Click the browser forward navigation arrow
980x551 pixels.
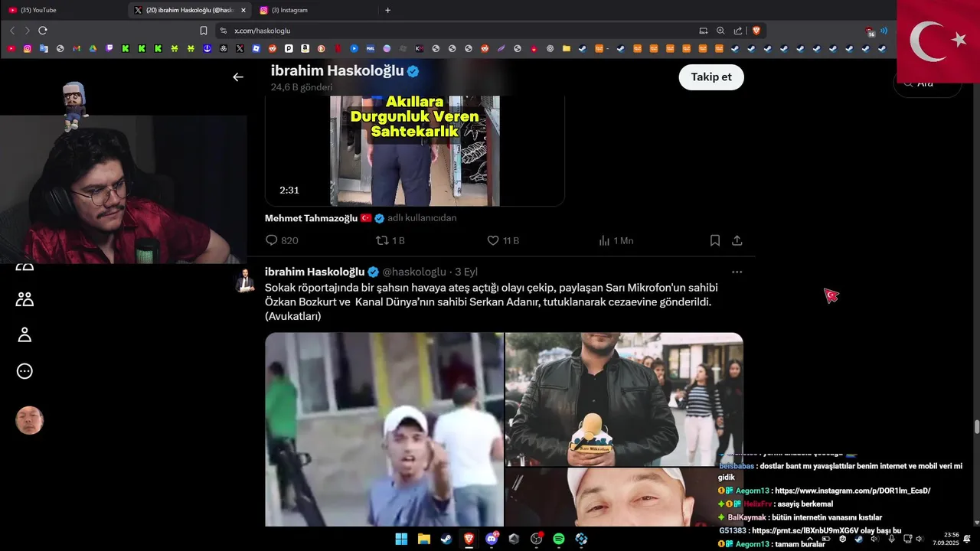[28, 31]
